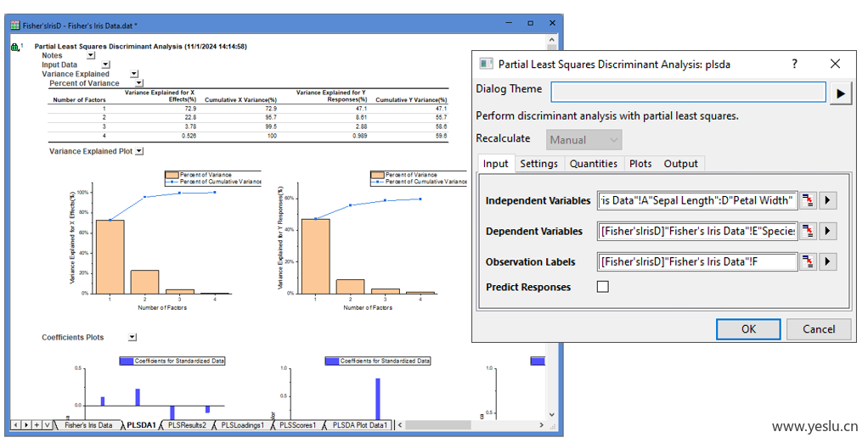Close the plsda dialog with the X button

[x=835, y=64]
